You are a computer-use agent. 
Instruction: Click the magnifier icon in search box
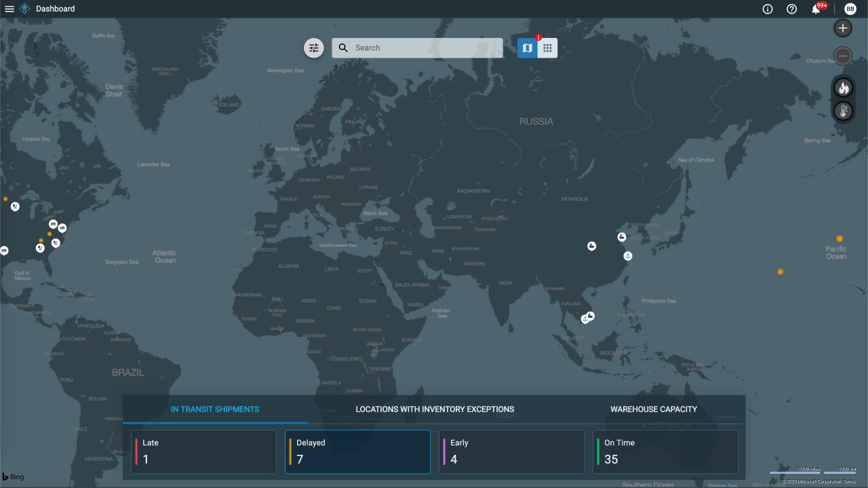343,47
